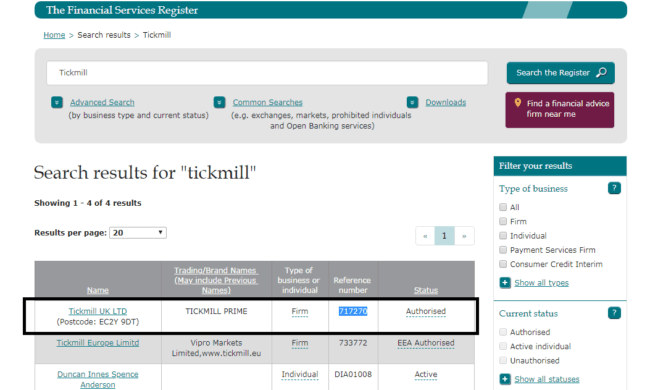Screen dimensions: 650x390
Task: Click Find a financial advice firm near me
Action: (560, 110)
